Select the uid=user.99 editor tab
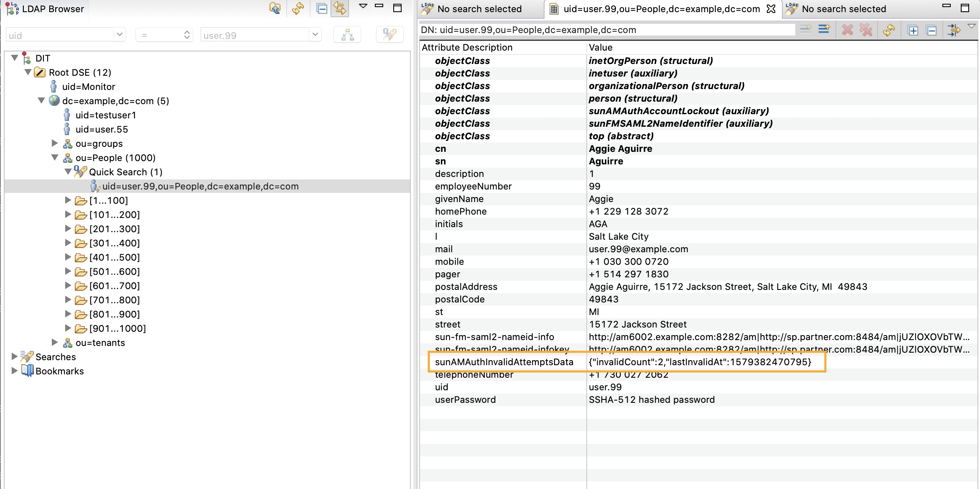This screenshot has width=980, height=489. click(661, 9)
